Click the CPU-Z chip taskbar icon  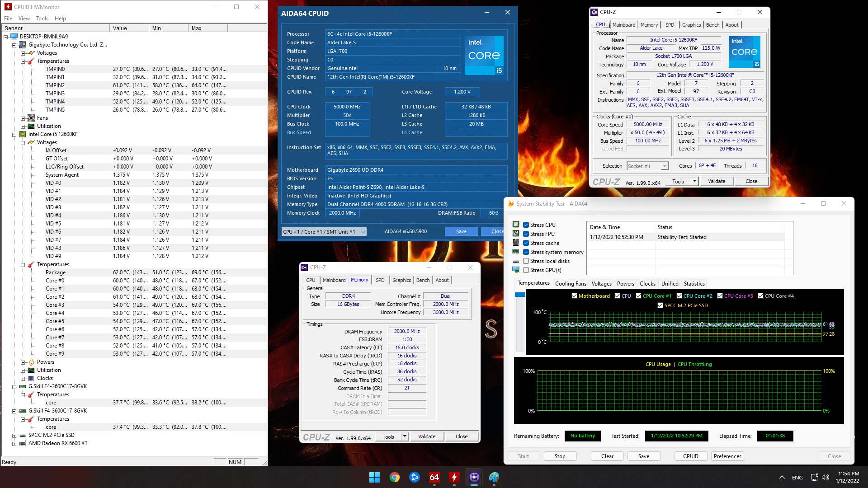pos(474,477)
